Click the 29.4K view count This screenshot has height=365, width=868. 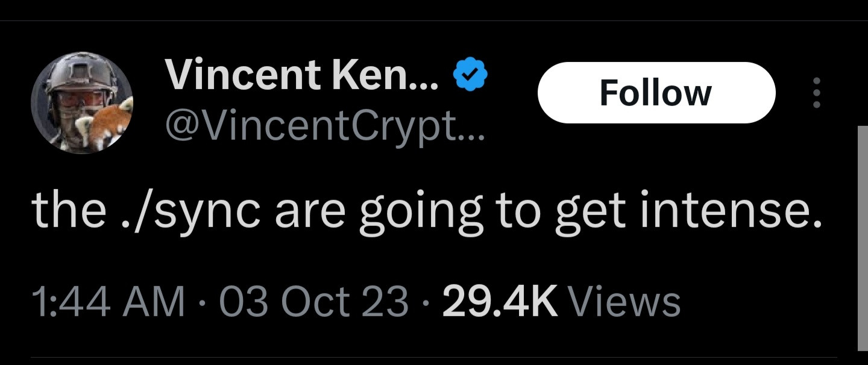coord(500,301)
